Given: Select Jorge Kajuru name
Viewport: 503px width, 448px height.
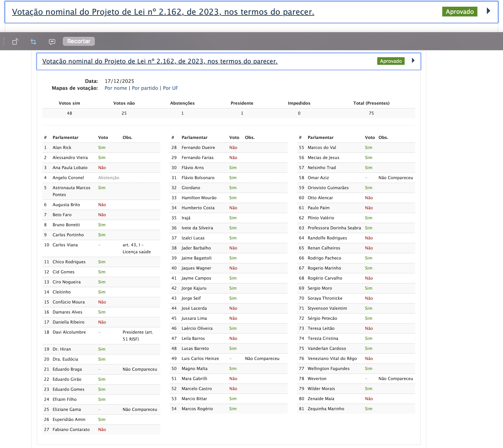Looking at the screenshot, I should point(194,288).
